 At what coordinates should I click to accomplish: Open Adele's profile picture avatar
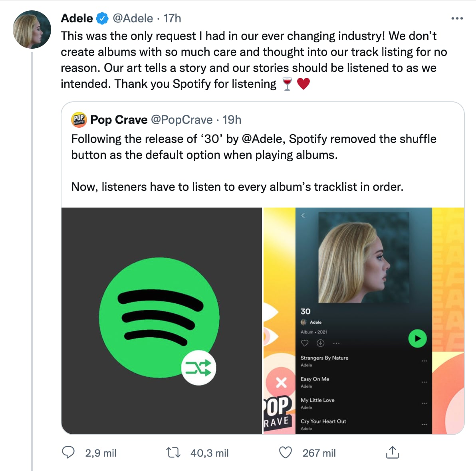tap(32, 30)
